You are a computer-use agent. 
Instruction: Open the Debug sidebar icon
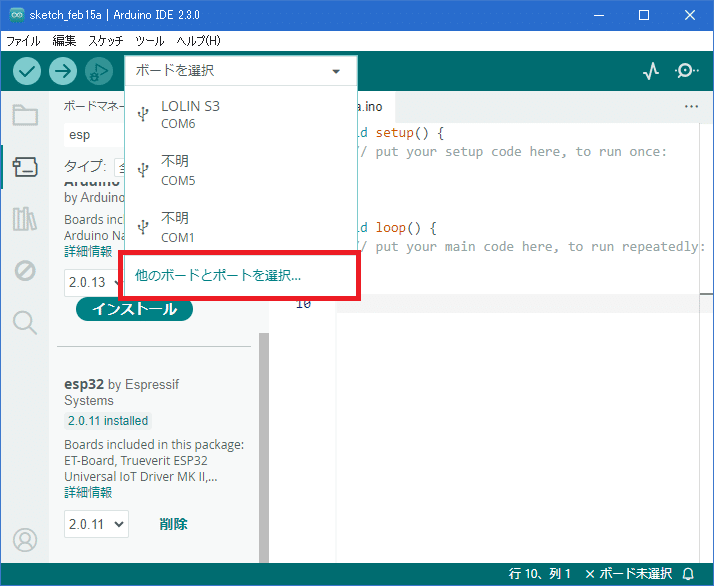click(25, 271)
